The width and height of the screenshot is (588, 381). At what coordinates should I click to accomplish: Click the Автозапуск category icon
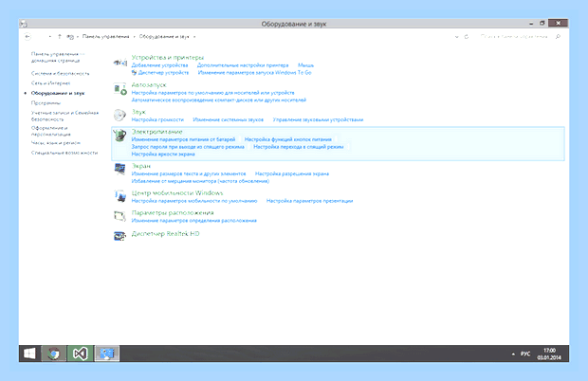[120, 89]
